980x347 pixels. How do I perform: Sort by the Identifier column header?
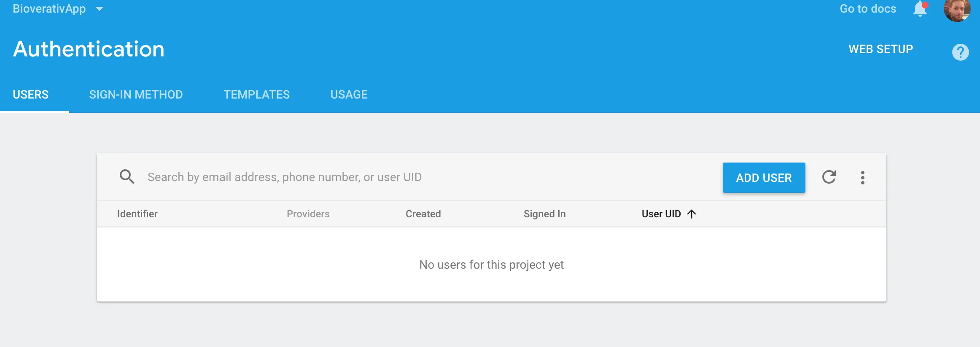point(137,214)
